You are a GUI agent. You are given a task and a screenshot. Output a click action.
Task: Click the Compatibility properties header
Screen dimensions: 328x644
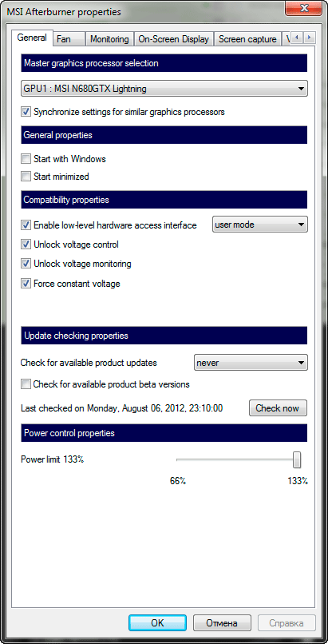tap(164, 200)
